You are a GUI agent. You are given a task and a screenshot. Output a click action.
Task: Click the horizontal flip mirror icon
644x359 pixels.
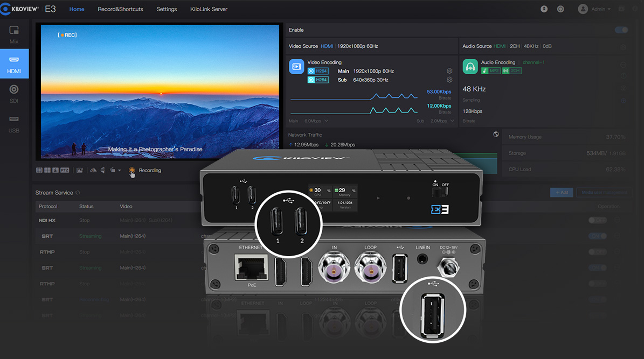[x=93, y=171]
